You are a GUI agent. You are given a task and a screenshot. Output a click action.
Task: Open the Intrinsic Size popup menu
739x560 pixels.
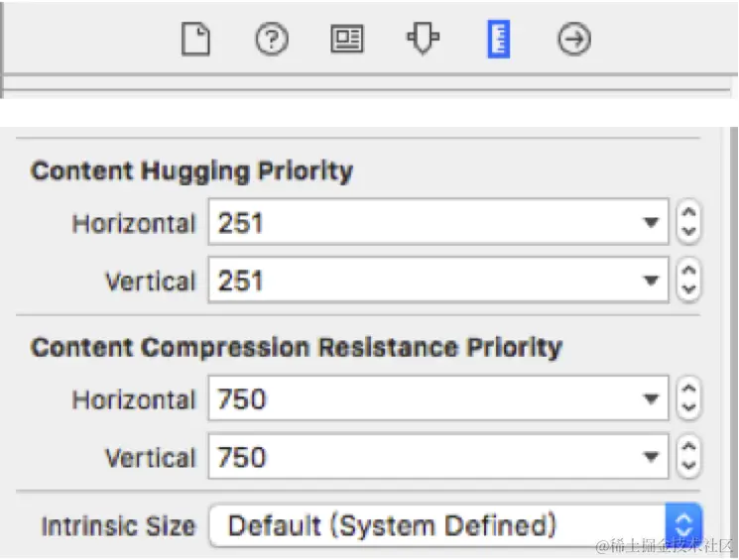point(682,524)
